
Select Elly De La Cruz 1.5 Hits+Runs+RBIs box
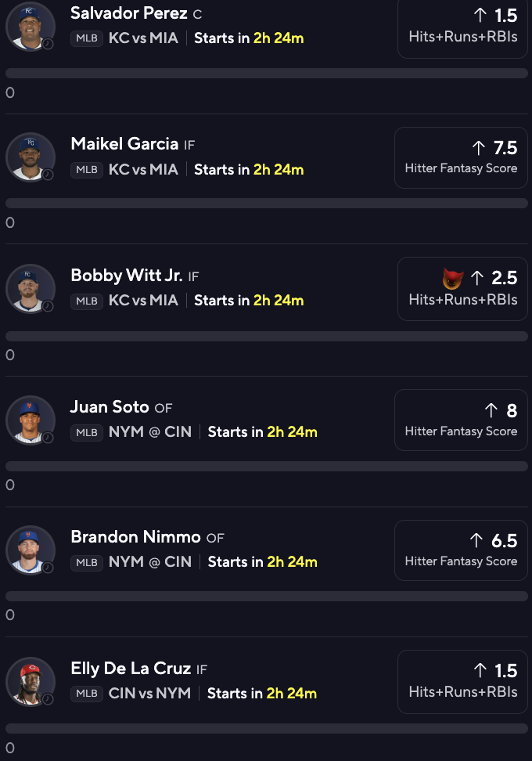tap(462, 681)
